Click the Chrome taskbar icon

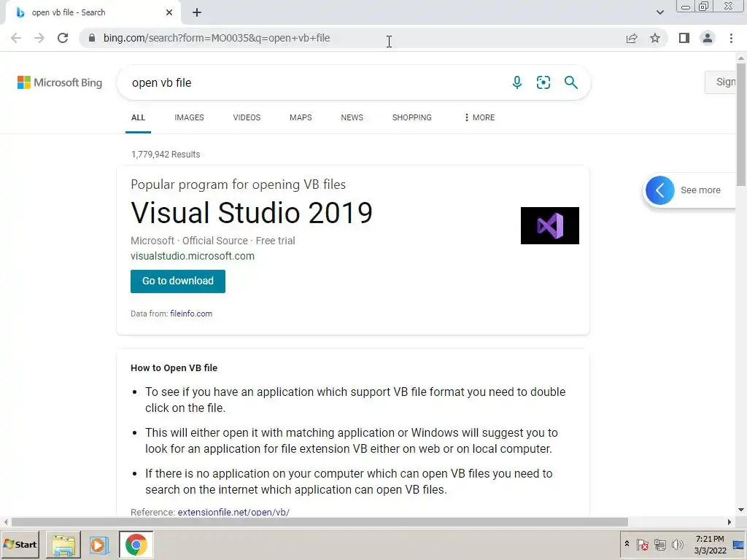pyautogui.click(x=136, y=545)
